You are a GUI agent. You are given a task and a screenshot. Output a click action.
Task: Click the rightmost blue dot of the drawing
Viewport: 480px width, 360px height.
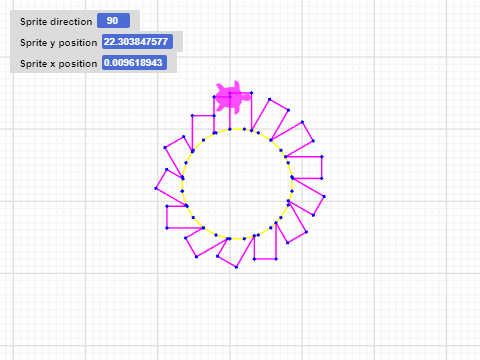click(324, 197)
